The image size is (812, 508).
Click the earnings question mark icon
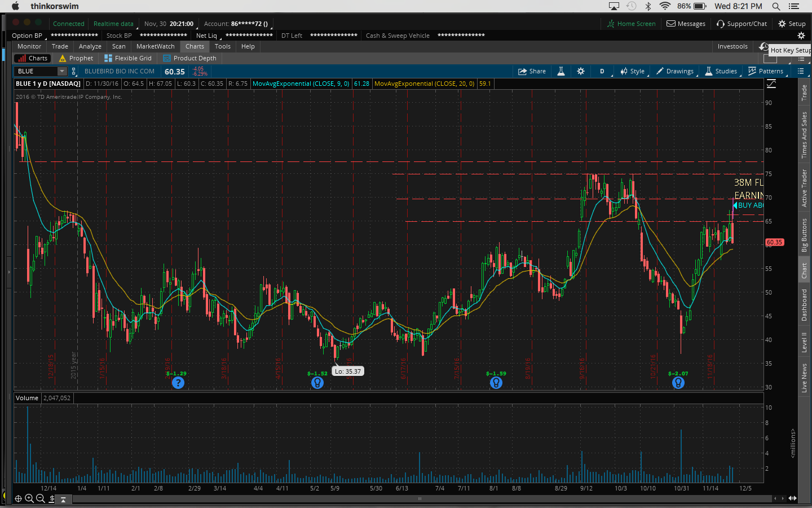click(178, 383)
